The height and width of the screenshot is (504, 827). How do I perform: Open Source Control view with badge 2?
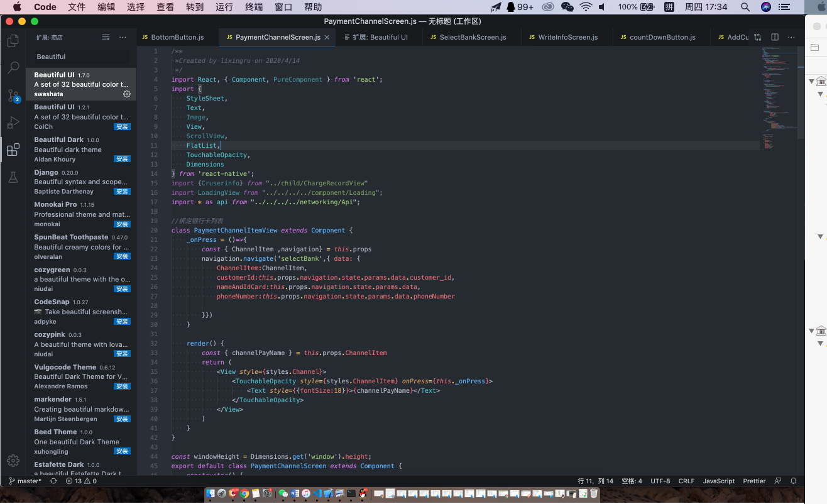coord(13,96)
